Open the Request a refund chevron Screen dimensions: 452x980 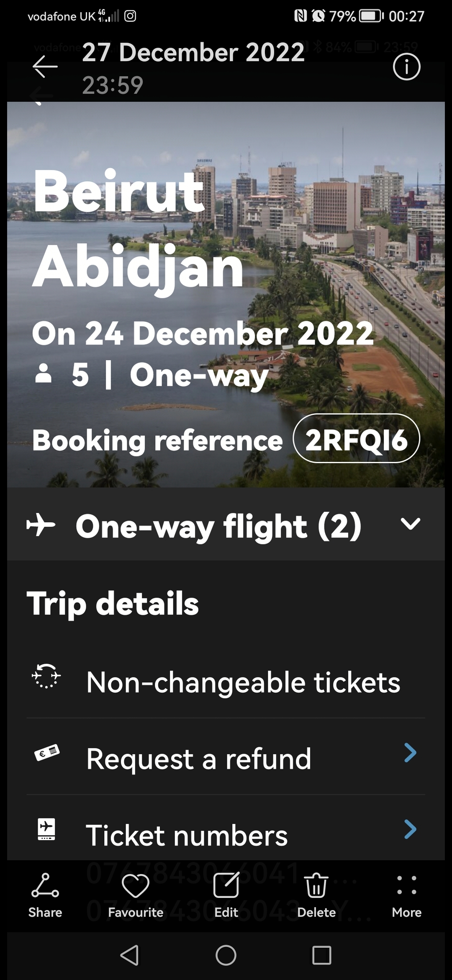click(x=410, y=753)
